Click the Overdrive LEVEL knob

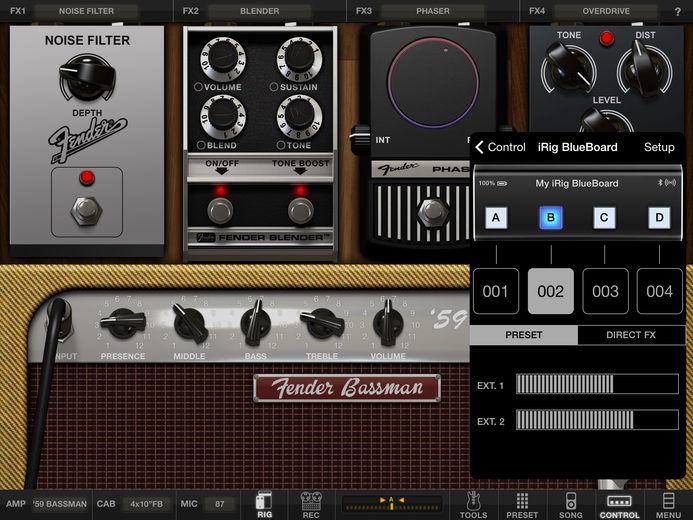pyautogui.click(x=606, y=120)
